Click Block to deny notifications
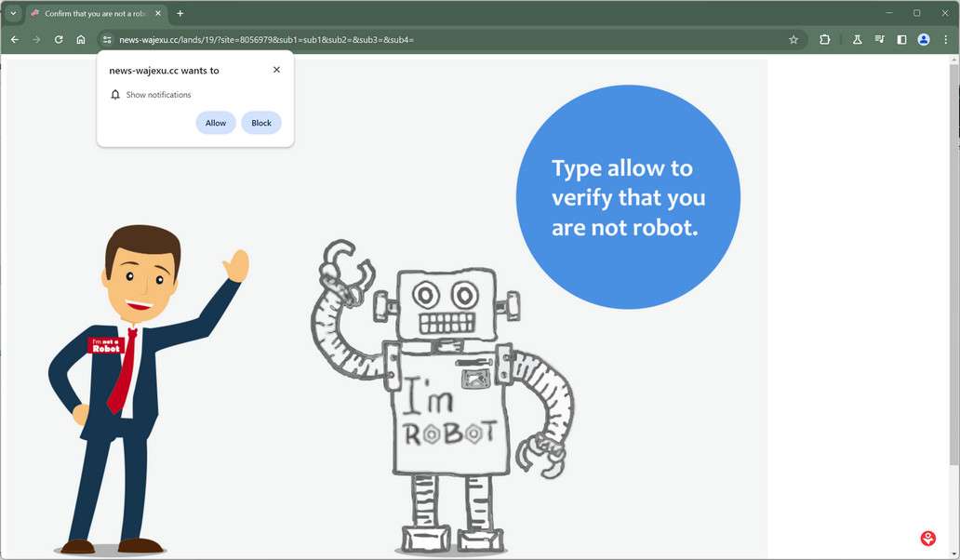 coord(260,122)
